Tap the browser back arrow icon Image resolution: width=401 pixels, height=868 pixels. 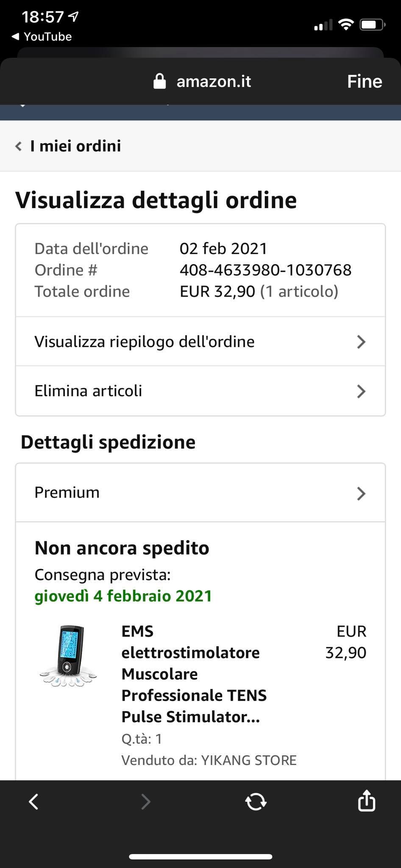[33, 801]
